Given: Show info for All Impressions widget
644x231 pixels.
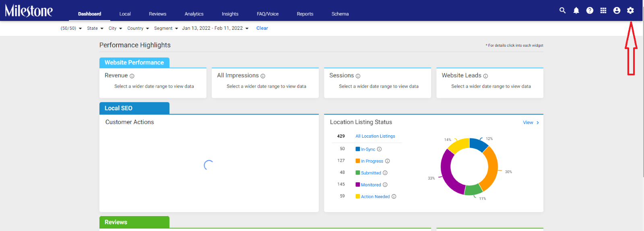Looking at the screenshot, I should 263,76.
